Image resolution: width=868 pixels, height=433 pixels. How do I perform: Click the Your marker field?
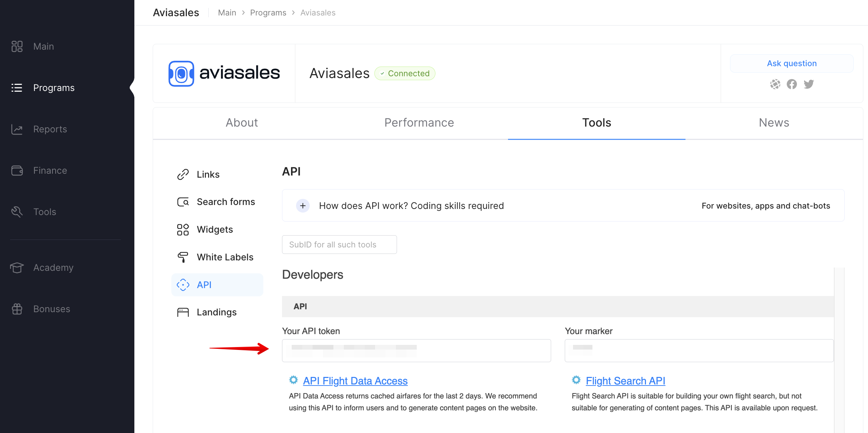[x=699, y=351]
